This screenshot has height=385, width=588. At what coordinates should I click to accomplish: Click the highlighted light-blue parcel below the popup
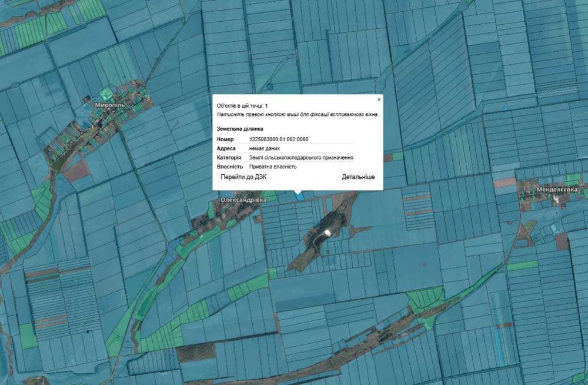point(299,197)
